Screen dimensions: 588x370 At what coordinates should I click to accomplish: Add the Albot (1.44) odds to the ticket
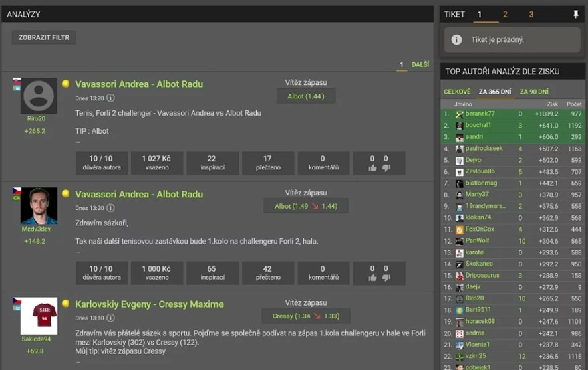pyautogui.click(x=306, y=96)
